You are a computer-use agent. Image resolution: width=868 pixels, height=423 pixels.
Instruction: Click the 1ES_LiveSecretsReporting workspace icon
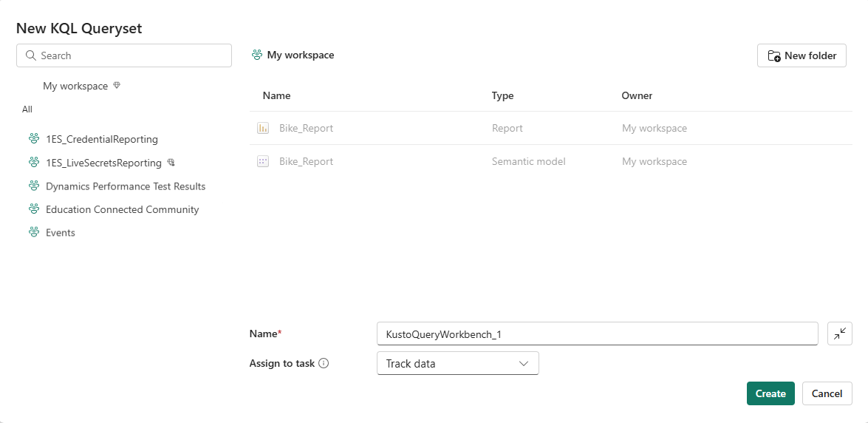point(33,163)
